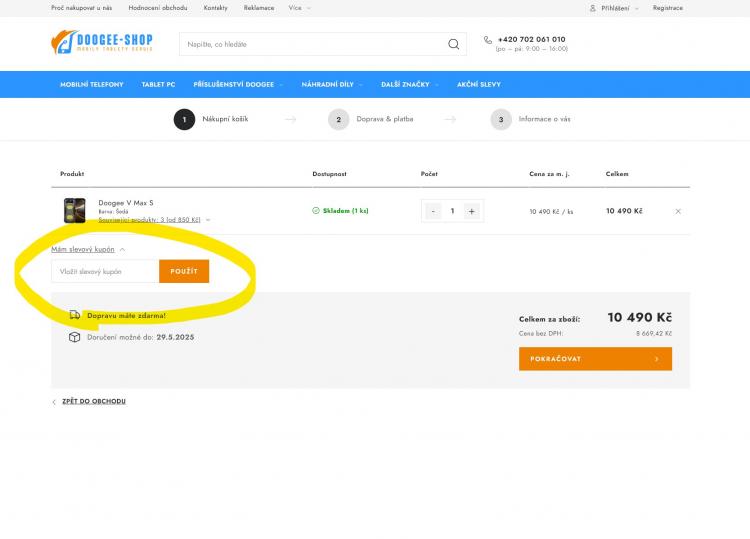Click the Doogee V Max S product name
The height and width of the screenshot is (539, 750).
[x=126, y=203]
